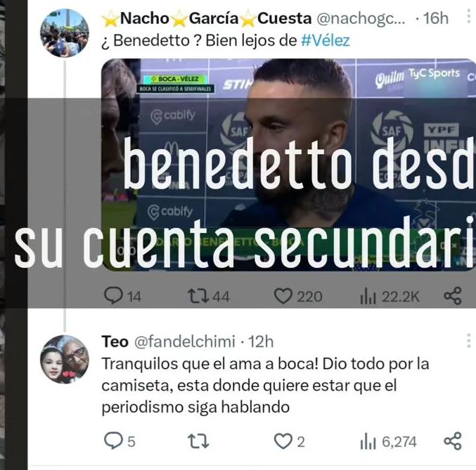Open Teo's tweet text about Boca
This screenshot has height=470, width=476.
[x=265, y=386]
